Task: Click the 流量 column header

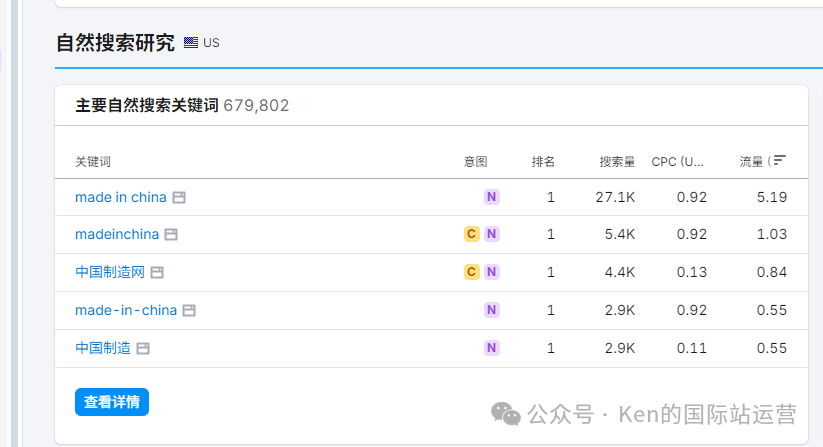Action: coord(751,162)
